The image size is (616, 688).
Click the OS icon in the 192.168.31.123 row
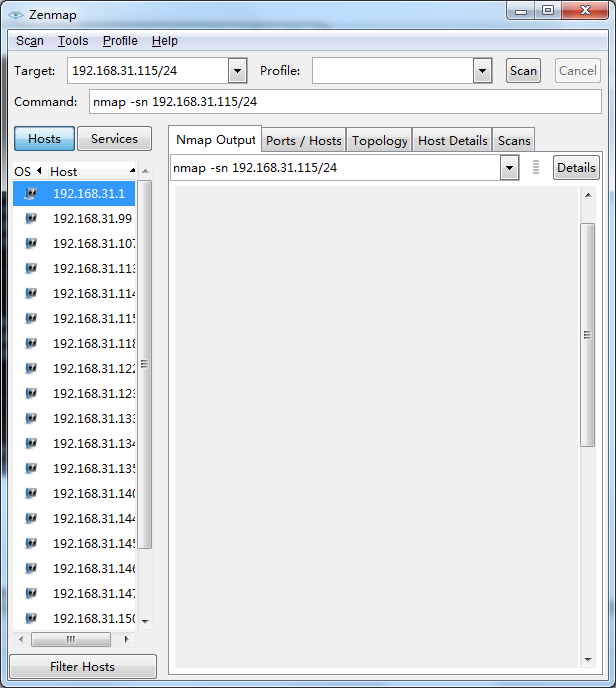point(31,394)
